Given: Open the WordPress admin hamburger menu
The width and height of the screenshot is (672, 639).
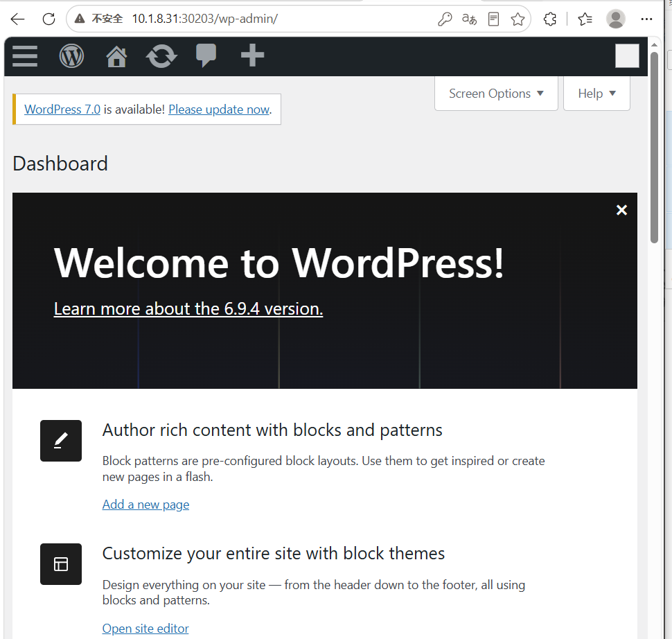Looking at the screenshot, I should (x=25, y=56).
